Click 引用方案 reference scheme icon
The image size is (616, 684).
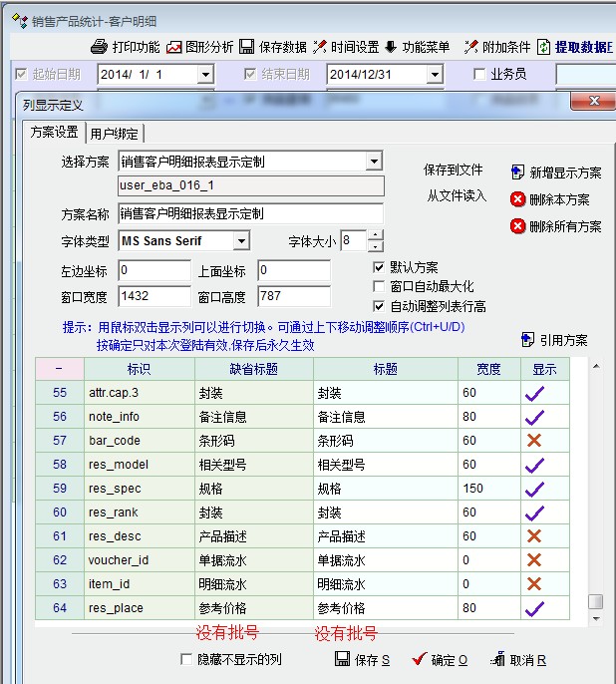pos(528,340)
